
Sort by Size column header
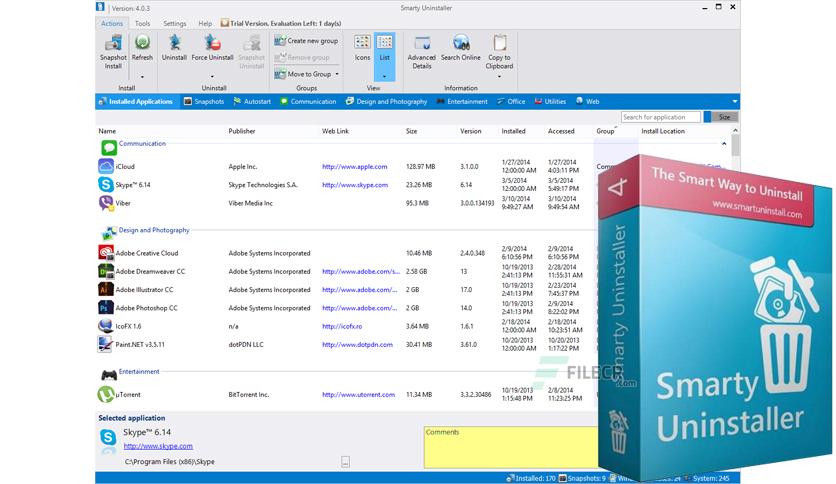(412, 131)
